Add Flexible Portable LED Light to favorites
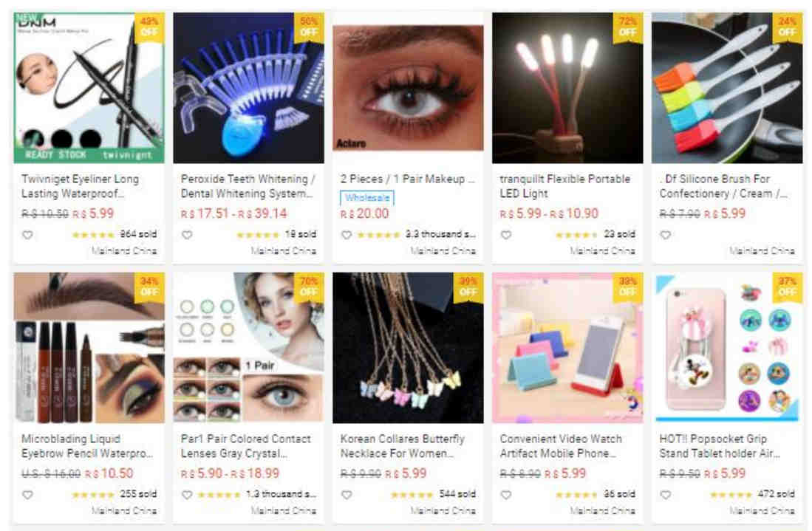The height and width of the screenshot is (531, 812). click(506, 235)
